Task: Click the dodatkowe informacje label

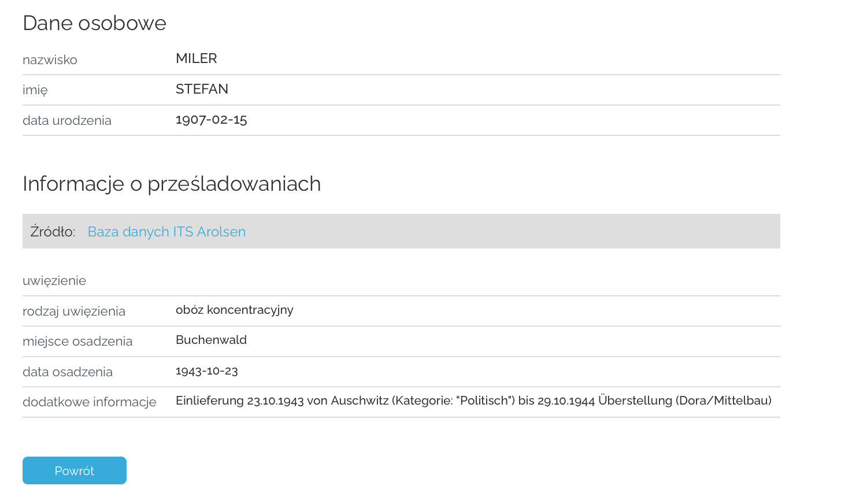Action: [90, 402]
